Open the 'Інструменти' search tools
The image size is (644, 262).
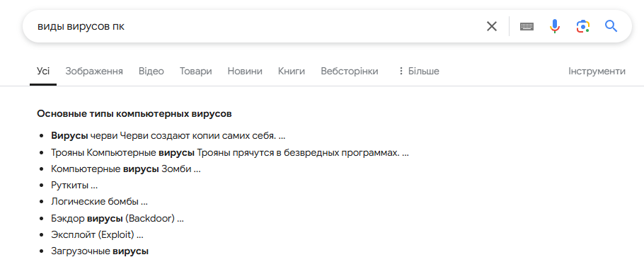pyautogui.click(x=597, y=72)
